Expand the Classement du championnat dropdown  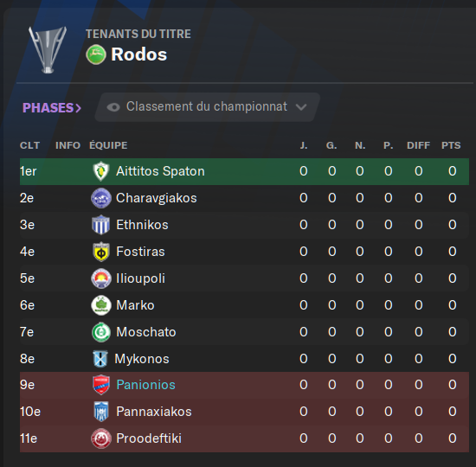coord(208,107)
